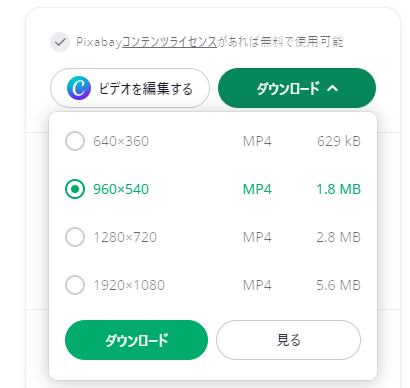
Task: Open the コンテンツライセンス link
Action: click(x=169, y=42)
